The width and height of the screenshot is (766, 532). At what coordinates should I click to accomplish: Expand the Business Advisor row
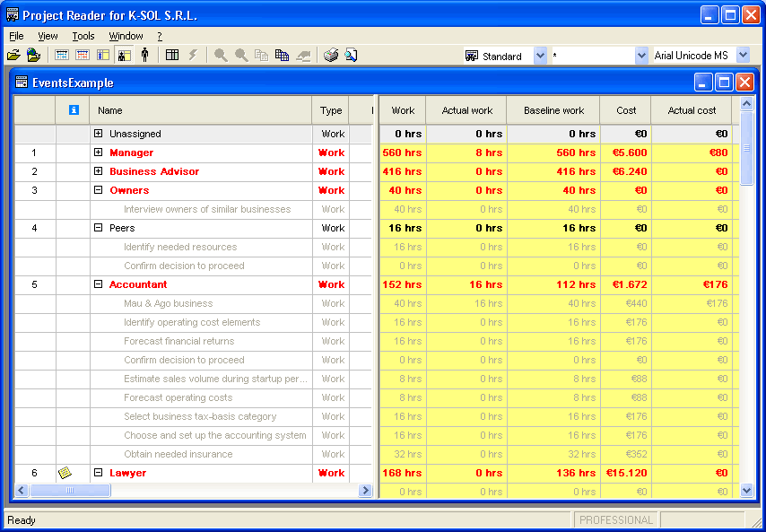pos(98,171)
